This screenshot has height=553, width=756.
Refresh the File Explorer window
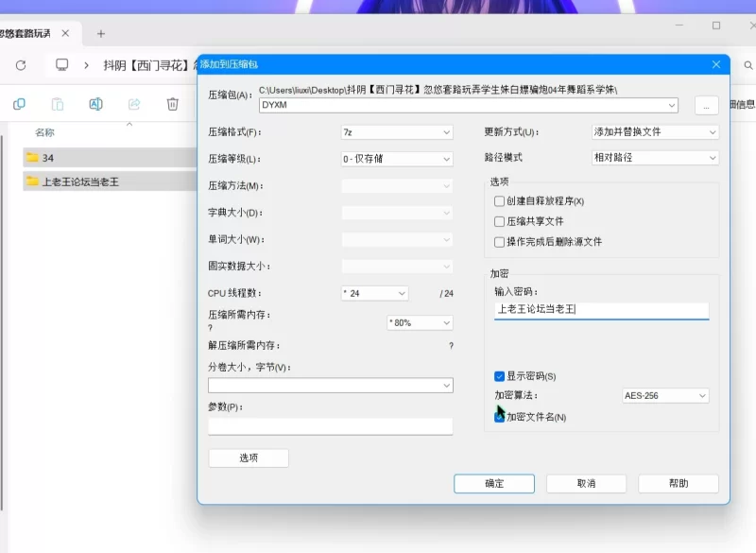21,65
